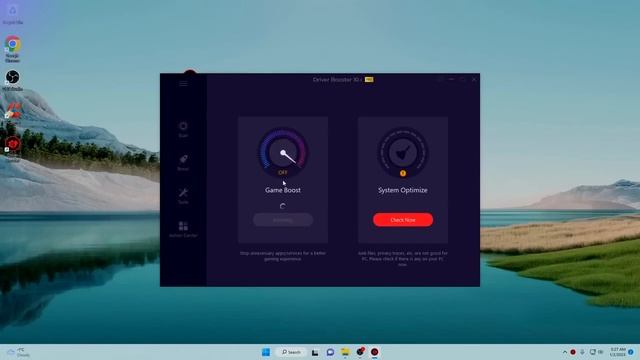Click the microphone icon in the system tray

click(582, 352)
